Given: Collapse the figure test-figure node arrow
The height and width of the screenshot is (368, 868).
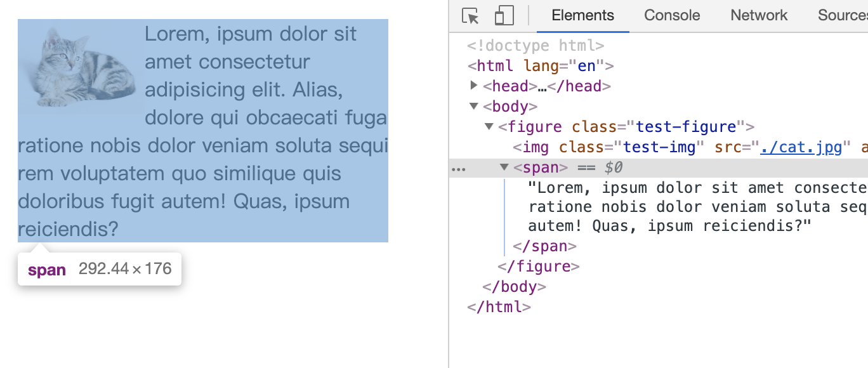Looking at the screenshot, I should point(489,126).
